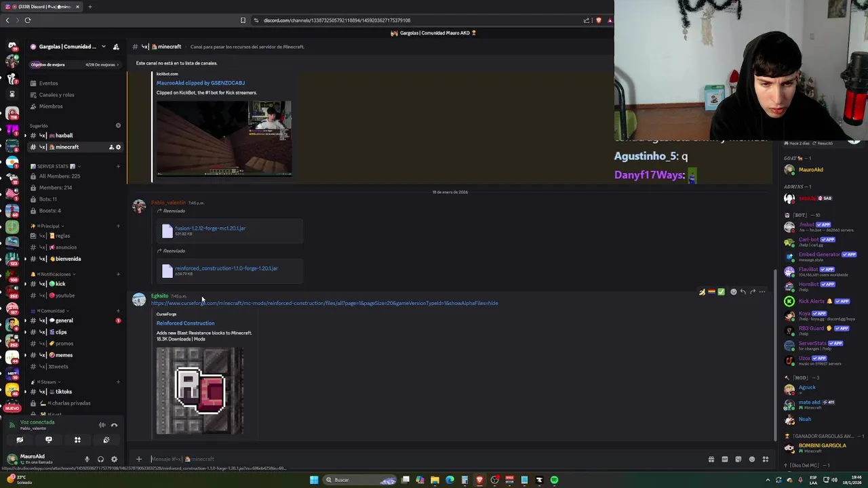Open activities button in voice panel
The image size is (868, 488).
click(77, 440)
